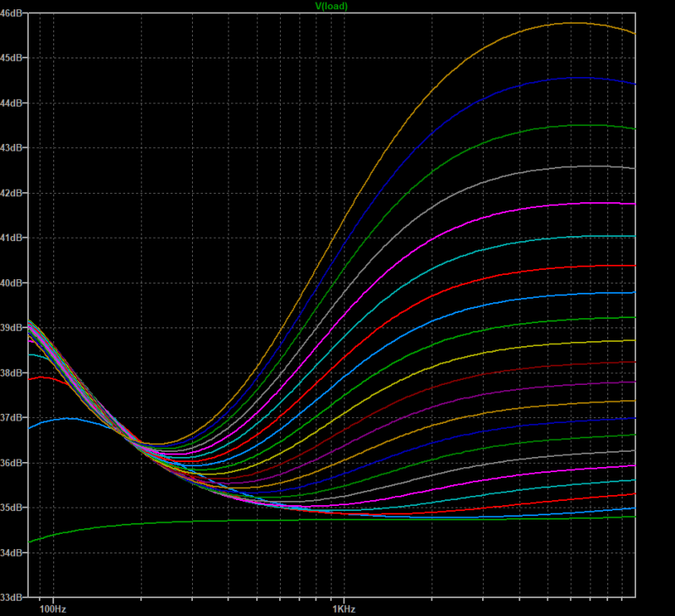This screenshot has width=675, height=616.
Task: Select the 41dB vertical axis label
Action: click(14, 238)
